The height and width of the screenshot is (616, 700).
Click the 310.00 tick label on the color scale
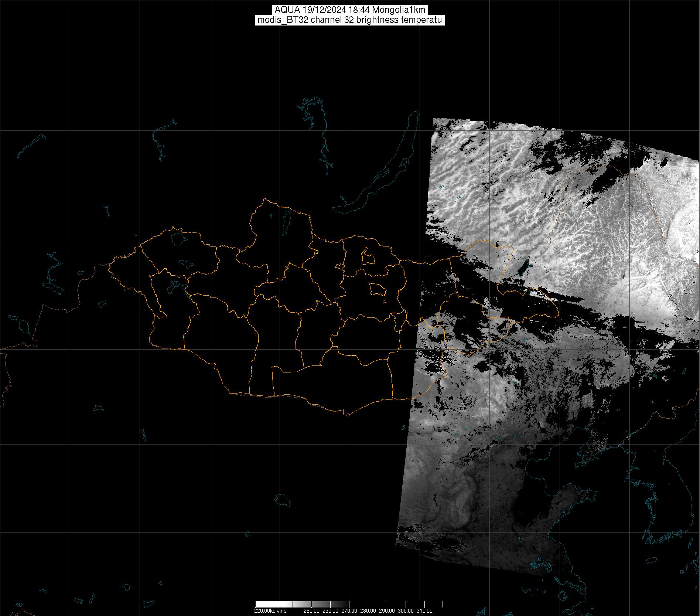(424, 610)
